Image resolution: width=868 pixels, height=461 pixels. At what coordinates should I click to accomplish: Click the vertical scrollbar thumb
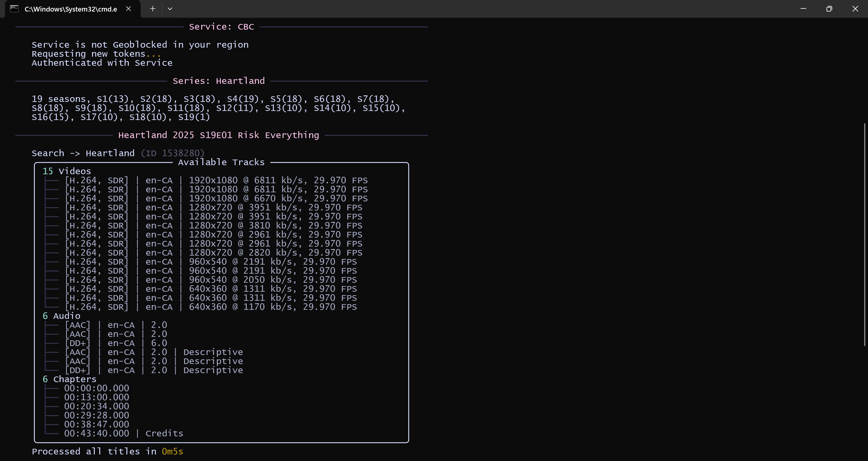[865, 234]
